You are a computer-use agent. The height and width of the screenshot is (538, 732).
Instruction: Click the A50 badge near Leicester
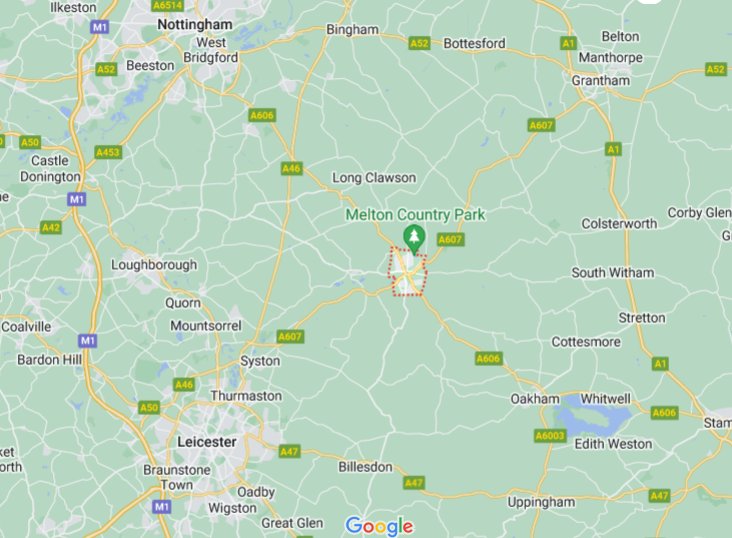[149, 408]
